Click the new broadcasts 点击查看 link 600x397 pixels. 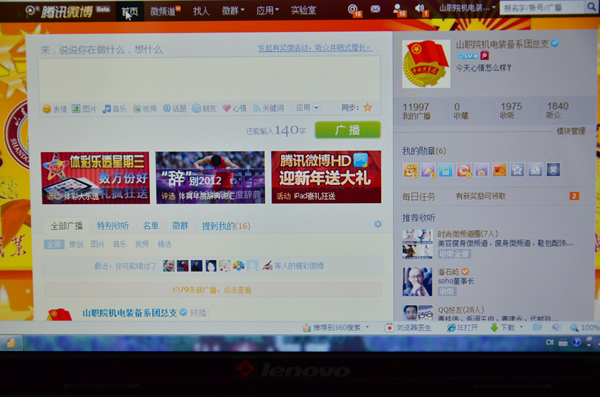click(237, 290)
